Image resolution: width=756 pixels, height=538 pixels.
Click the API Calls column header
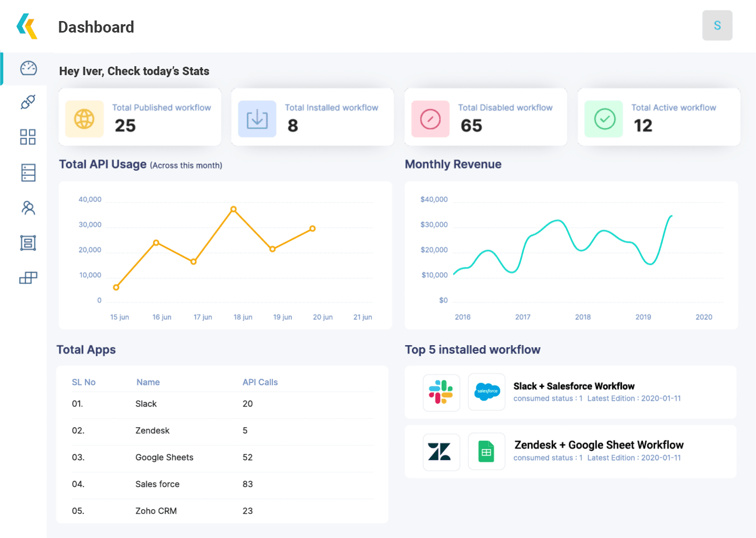click(x=260, y=382)
